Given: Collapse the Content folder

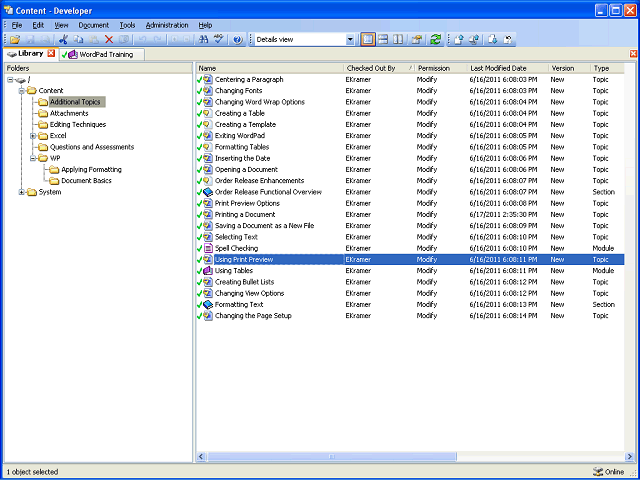Looking at the screenshot, I should coord(22,91).
